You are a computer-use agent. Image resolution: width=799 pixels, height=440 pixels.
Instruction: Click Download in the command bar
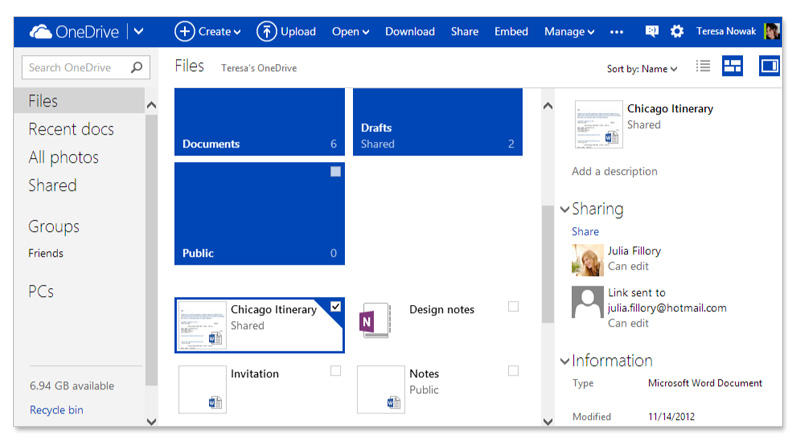[410, 32]
